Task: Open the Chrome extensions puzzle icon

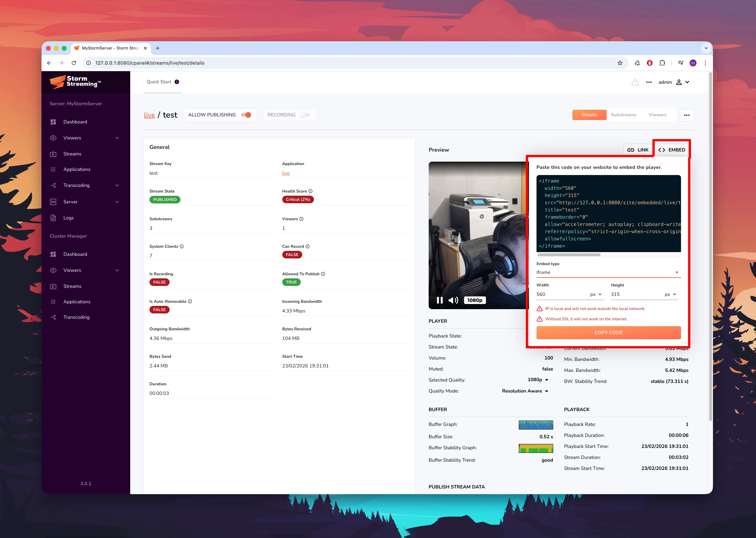Action: point(662,63)
